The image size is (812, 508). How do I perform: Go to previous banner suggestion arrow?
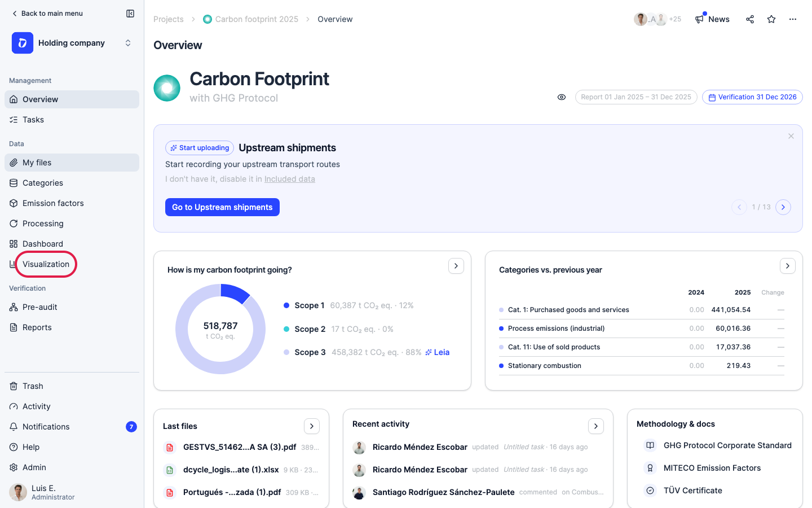click(x=739, y=207)
